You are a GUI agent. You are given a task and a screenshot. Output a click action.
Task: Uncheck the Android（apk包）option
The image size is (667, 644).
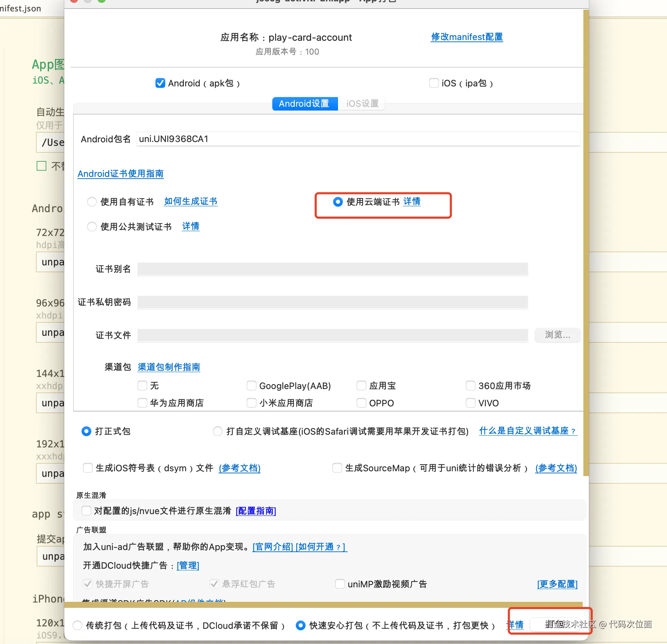(160, 83)
